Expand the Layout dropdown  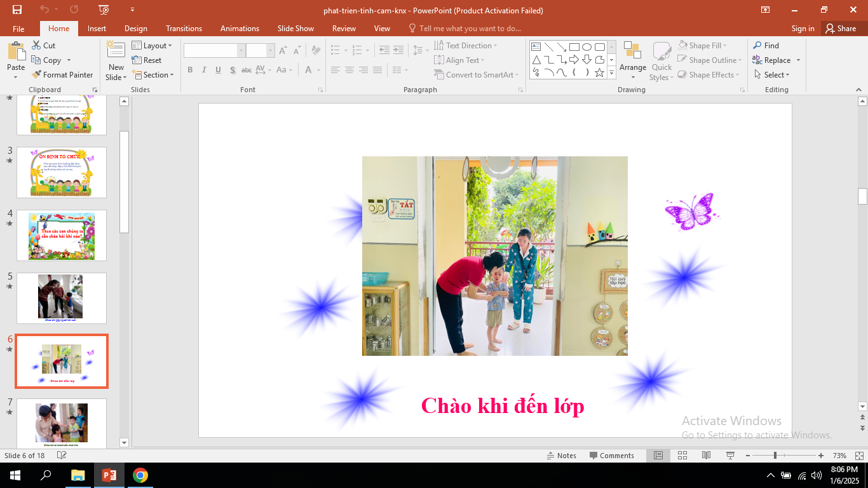pyautogui.click(x=153, y=46)
